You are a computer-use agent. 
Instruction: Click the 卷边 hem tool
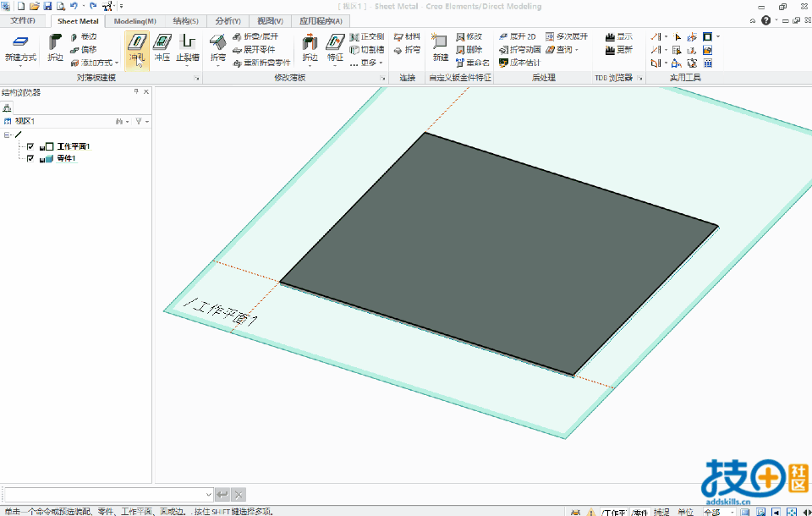point(84,36)
